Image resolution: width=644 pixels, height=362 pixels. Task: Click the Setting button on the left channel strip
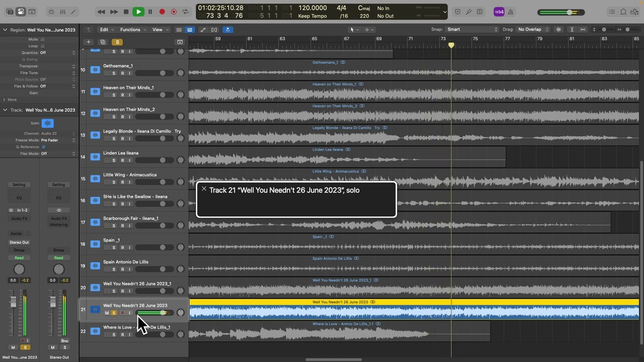pos(19,185)
